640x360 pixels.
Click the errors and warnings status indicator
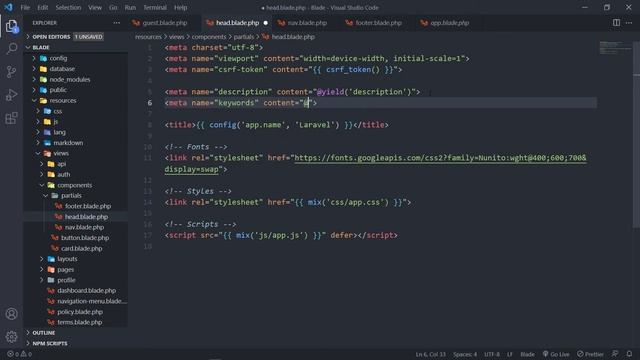[19, 354]
